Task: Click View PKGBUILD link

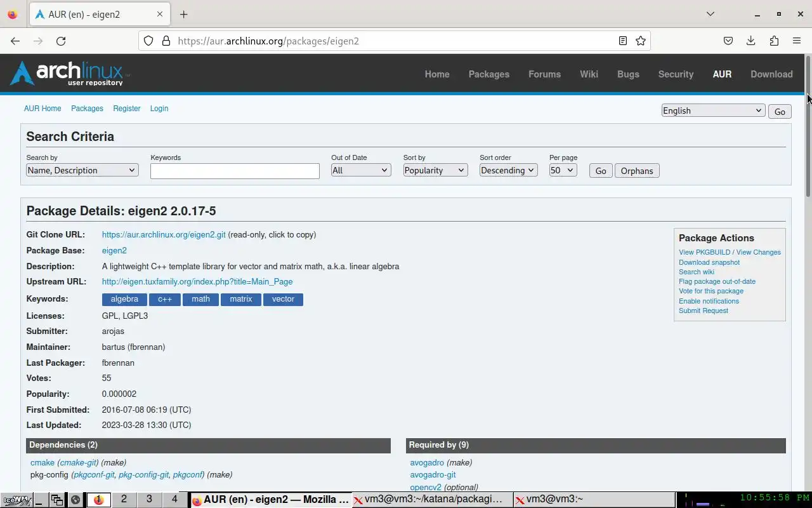Action: click(x=704, y=252)
